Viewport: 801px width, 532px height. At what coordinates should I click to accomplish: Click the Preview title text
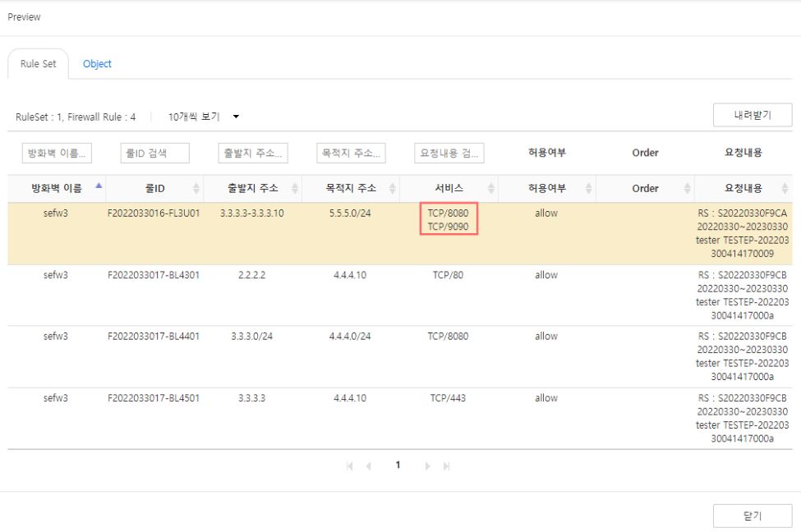click(24, 17)
